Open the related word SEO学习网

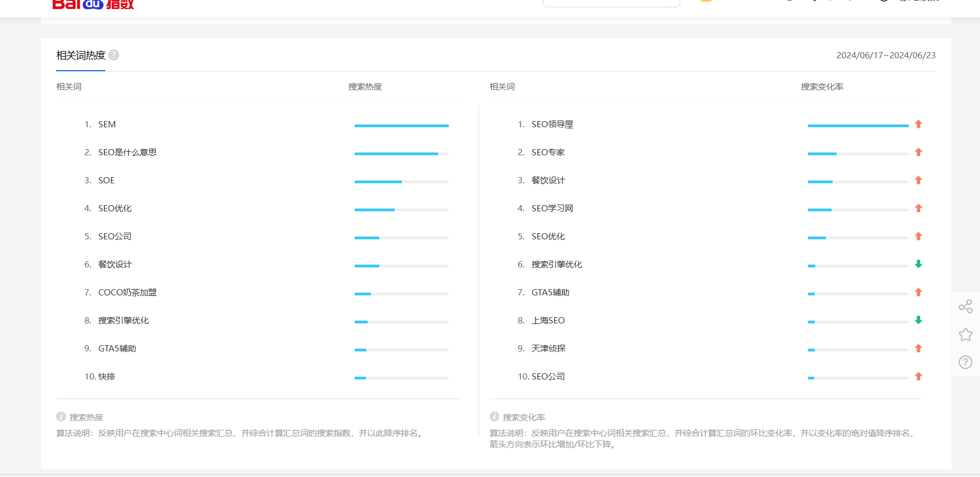pos(552,209)
